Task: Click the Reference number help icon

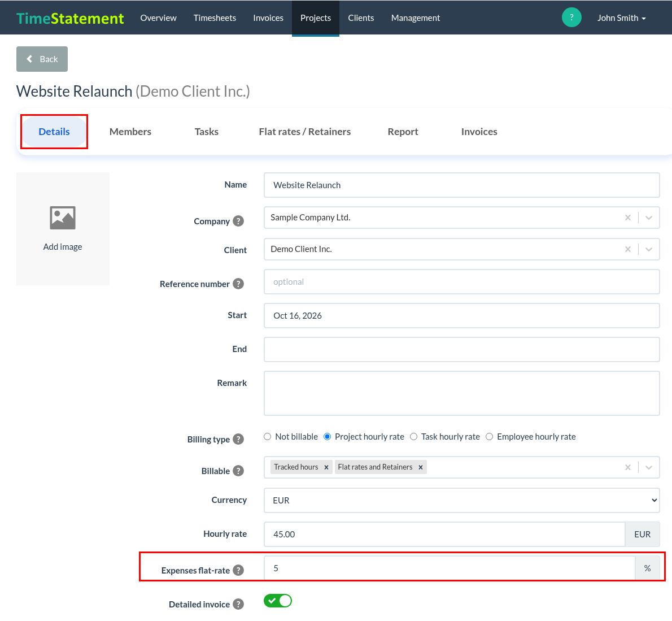Action: 238,284
